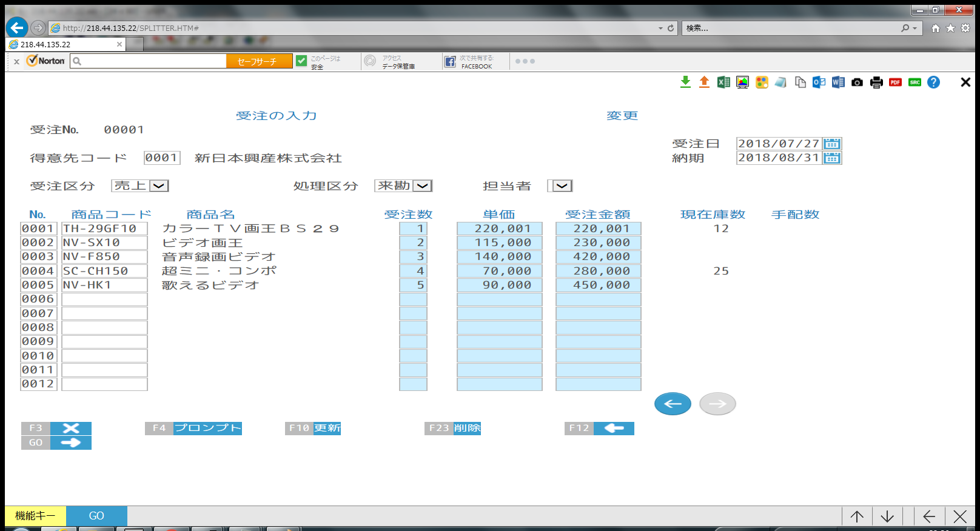Click the Outlook email icon

pyautogui.click(x=819, y=82)
